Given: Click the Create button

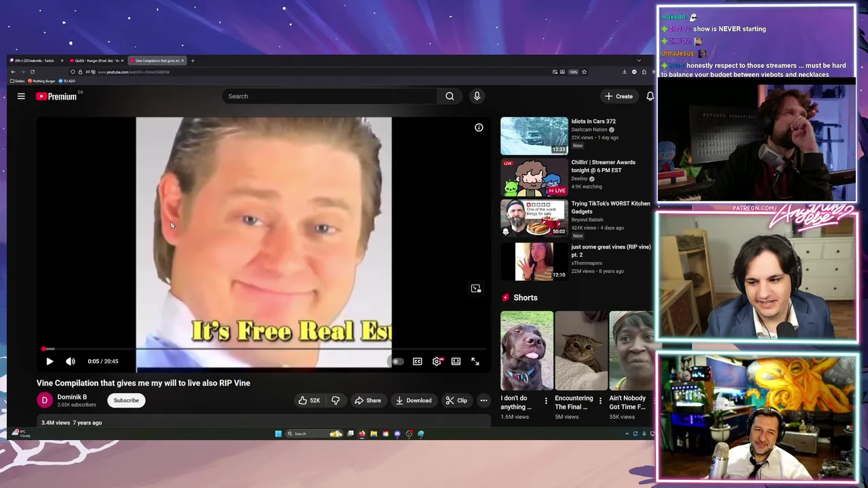Looking at the screenshot, I should pyautogui.click(x=619, y=96).
